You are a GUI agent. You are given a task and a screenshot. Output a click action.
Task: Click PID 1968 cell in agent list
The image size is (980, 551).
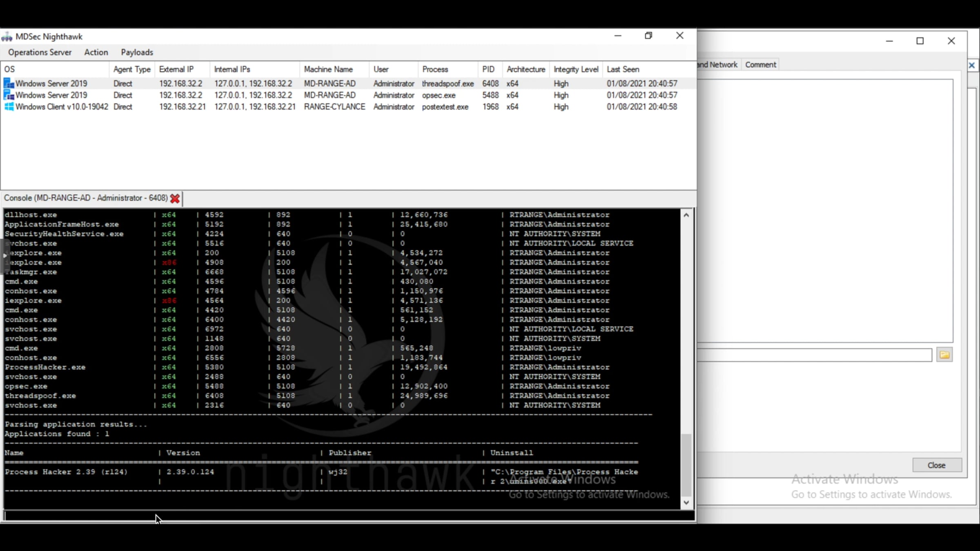coord(490,107)
